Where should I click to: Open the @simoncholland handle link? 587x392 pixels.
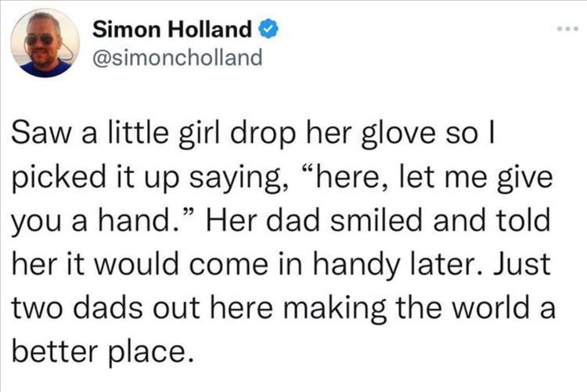[x=178, y=58]
